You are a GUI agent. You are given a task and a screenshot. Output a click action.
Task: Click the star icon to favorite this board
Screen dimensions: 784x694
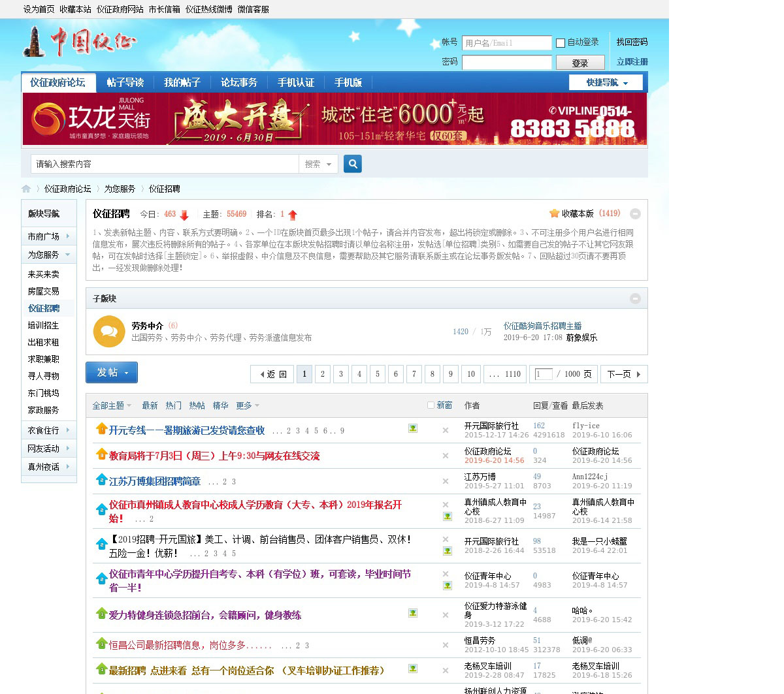[x=554, y=213]
